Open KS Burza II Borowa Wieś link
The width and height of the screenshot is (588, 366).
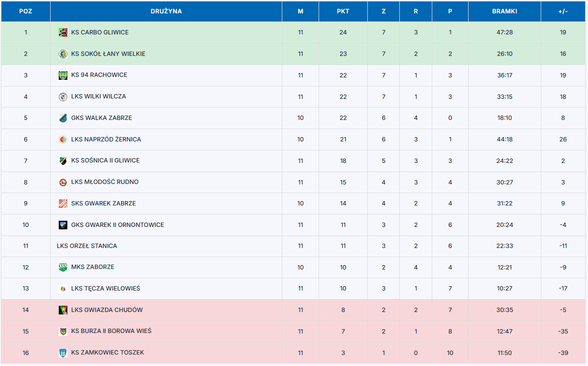click(x=111, y=331)
